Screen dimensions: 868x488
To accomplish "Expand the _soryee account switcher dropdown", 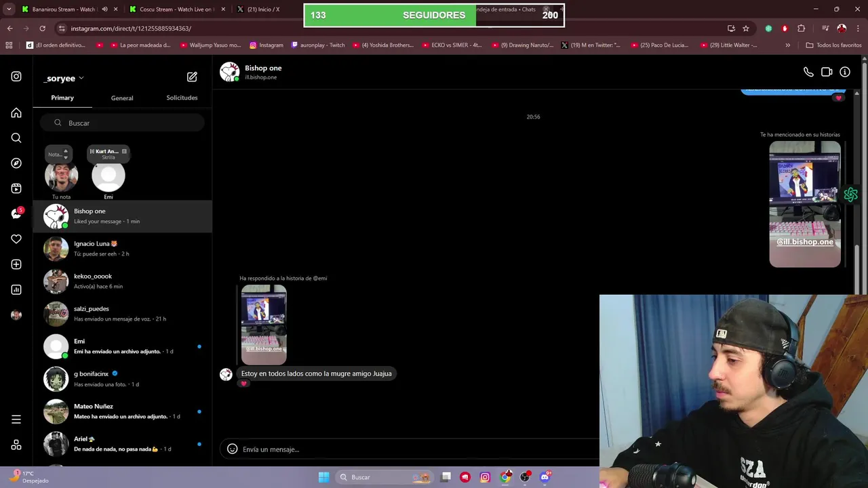I will (81, 78).
